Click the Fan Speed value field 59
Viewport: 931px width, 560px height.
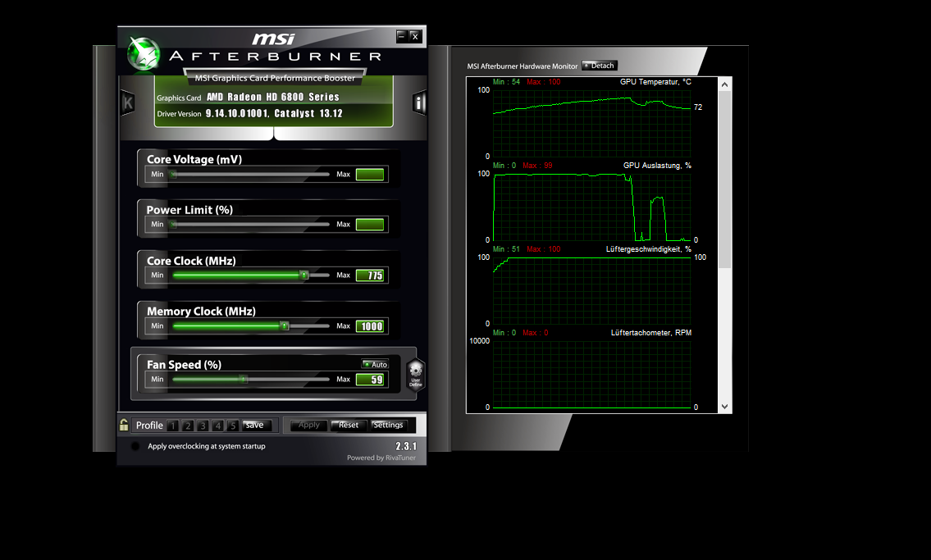point(370,380)
